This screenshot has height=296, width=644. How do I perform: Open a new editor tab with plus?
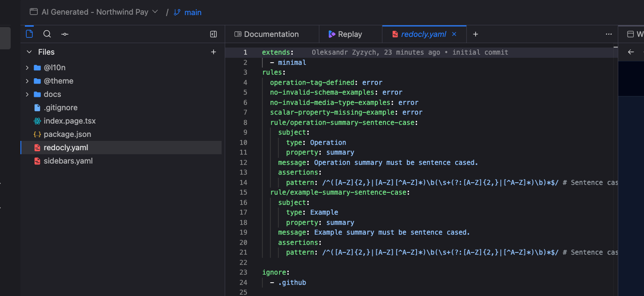(x=475, y=34)
